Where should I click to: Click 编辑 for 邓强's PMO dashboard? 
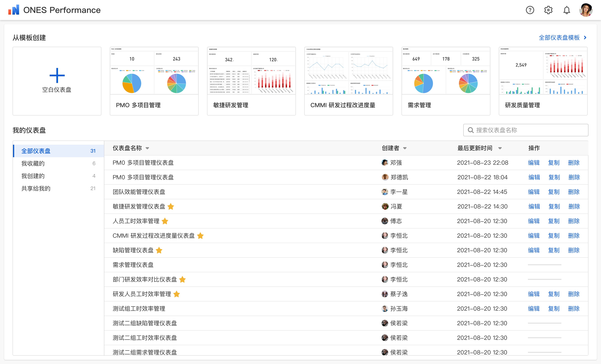coord(534,162)
